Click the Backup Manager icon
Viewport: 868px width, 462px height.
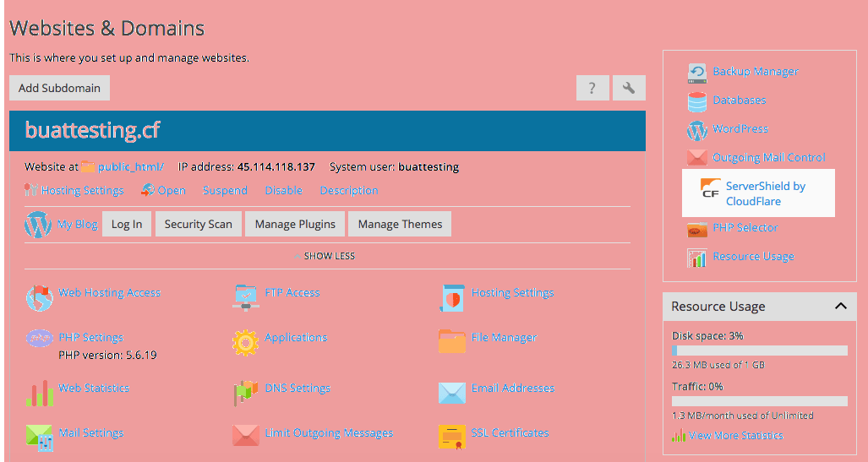pyautogui.click(x=697, y=73)
